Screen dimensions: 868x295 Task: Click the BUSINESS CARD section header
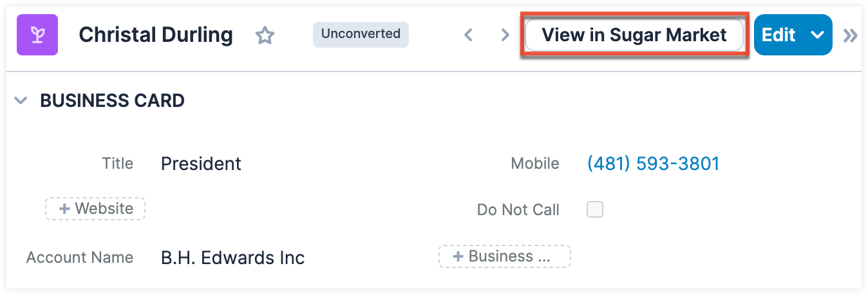[112, 100]
